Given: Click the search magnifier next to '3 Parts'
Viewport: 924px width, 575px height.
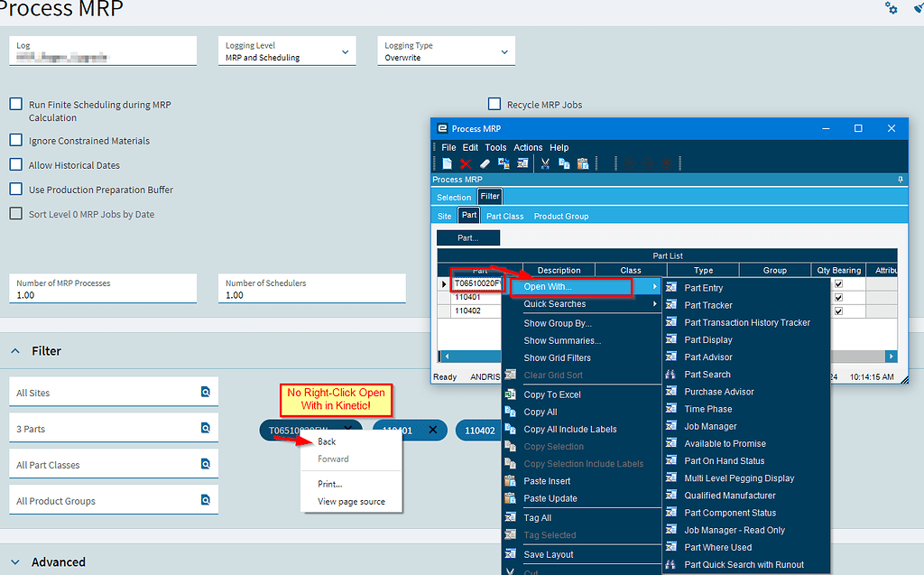Looking at the screenshot, I should 207,430.
